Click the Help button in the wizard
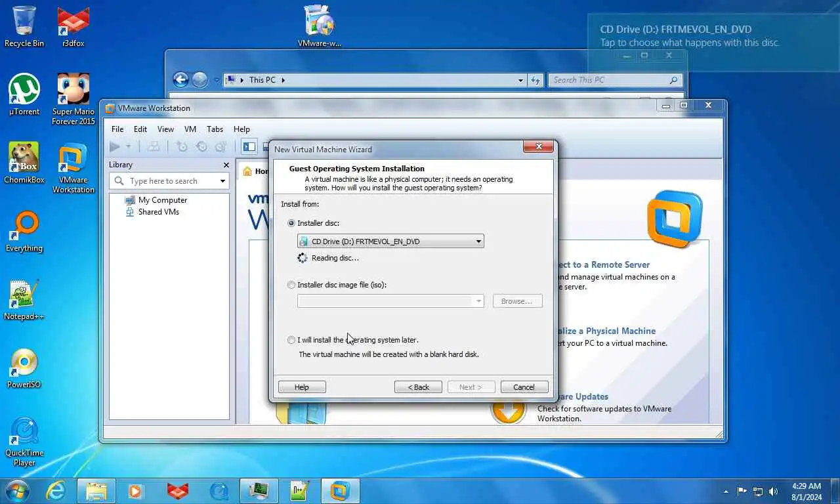840x504 pixels. (x=302, y=387)
